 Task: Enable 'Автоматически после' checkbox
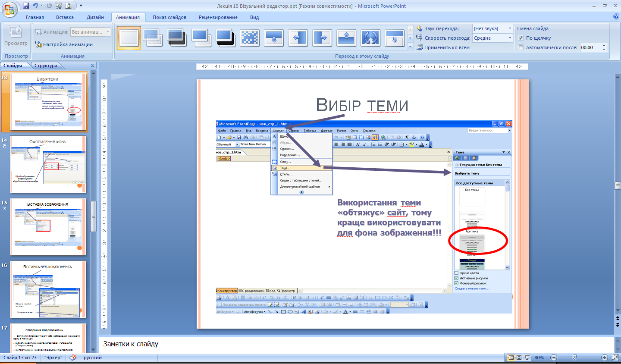point(521,47)
